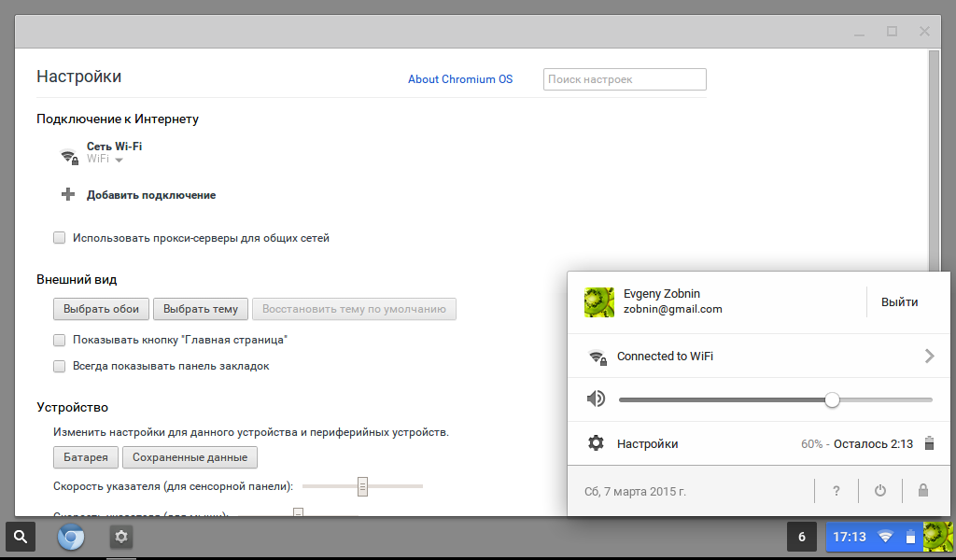Open the About Chromium OS link
The height and width of the screenshot is (560, 956).
pos(460,79)
